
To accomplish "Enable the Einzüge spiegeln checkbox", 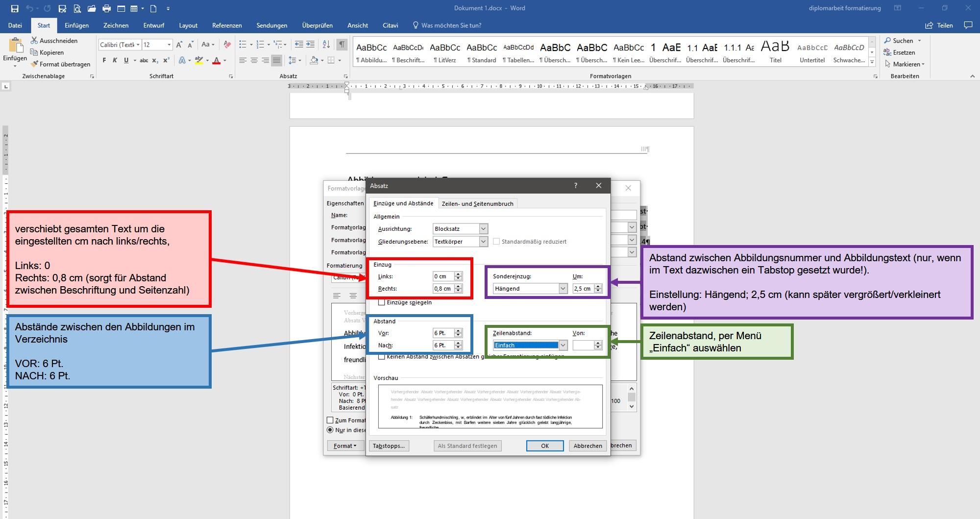I will 382,302.
